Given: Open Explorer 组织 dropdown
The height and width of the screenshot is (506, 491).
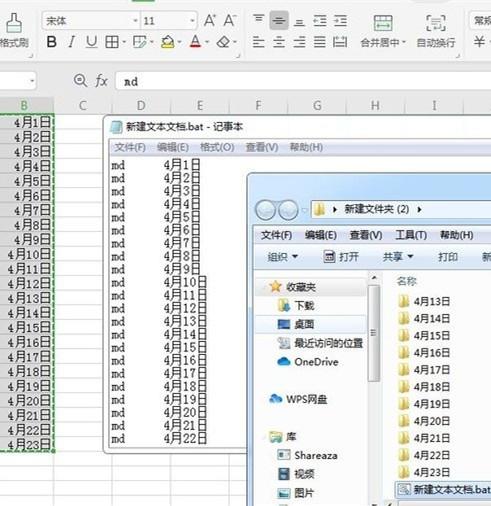Looking at the screenshot, I should (x=282, y=257).
